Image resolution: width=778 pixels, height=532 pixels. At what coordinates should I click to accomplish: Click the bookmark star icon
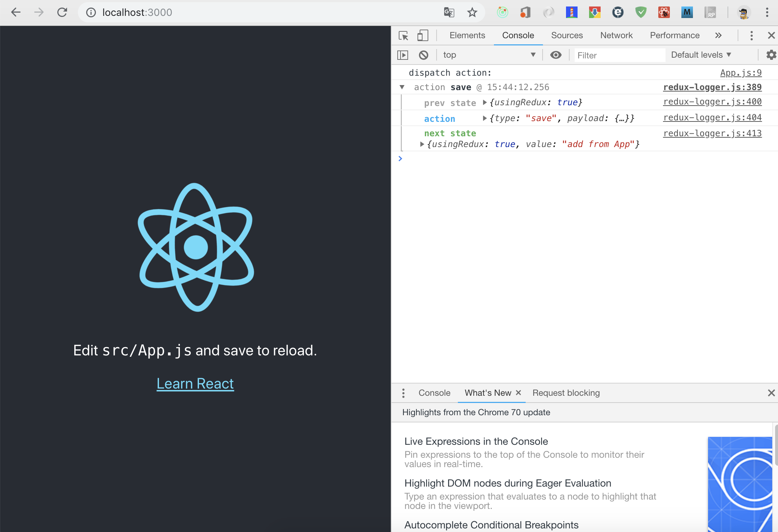pyautogui.click(x=472, y=13)
